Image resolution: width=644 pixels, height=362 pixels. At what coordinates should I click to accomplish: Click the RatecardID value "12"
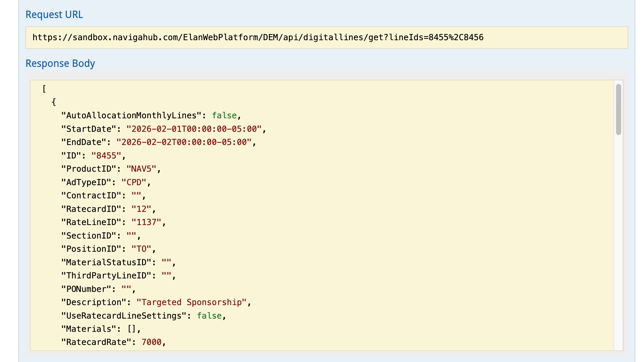pos(141,209)
